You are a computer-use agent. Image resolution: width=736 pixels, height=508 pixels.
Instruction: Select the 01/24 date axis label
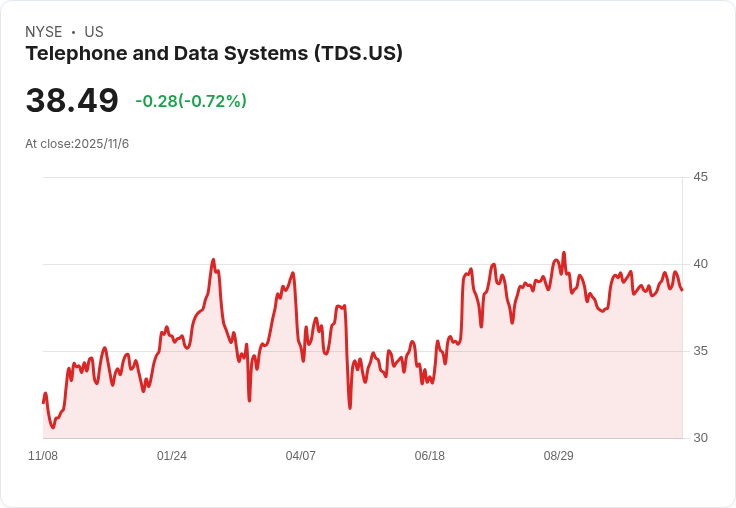[172, 456]
